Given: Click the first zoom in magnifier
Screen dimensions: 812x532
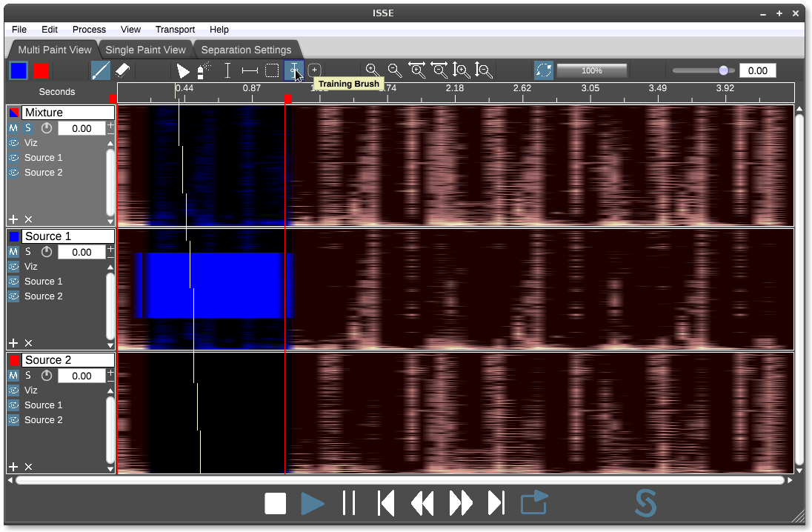Looking at the screenshot, I should 372,70.
